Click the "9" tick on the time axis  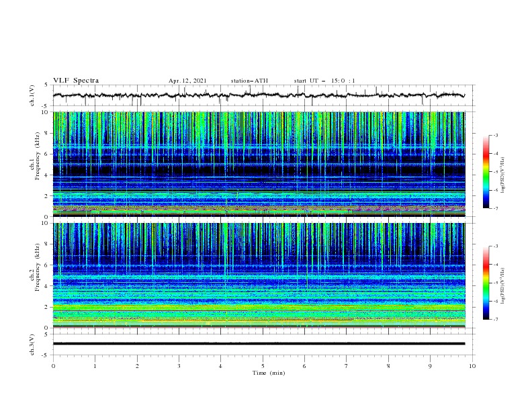click(x=430, y=366)
